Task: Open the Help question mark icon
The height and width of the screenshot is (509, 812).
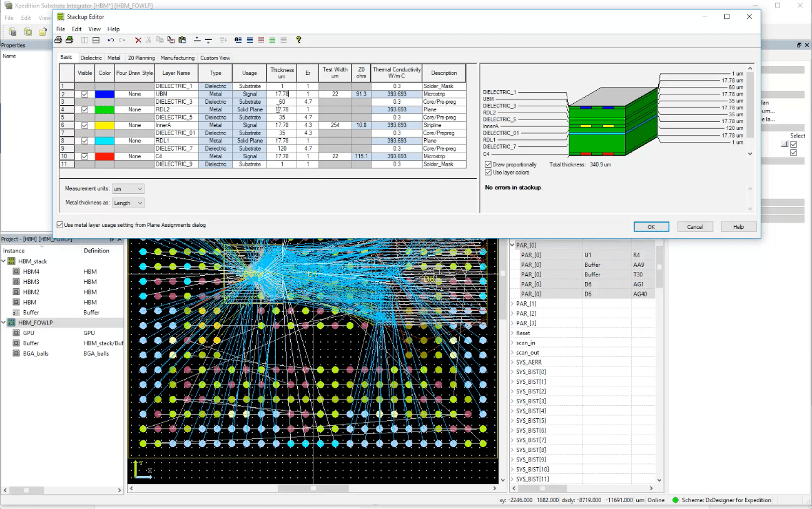Action: pyautogui.click(x=299, y=39)
